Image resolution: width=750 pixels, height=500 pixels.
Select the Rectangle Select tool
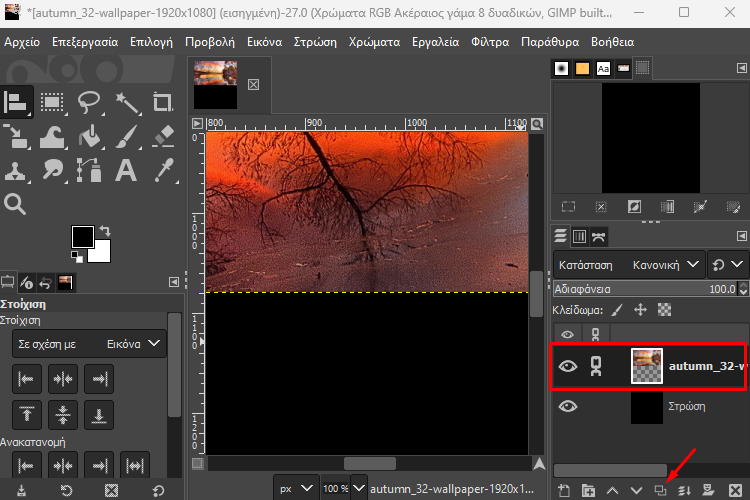click(x=52, y=103)
